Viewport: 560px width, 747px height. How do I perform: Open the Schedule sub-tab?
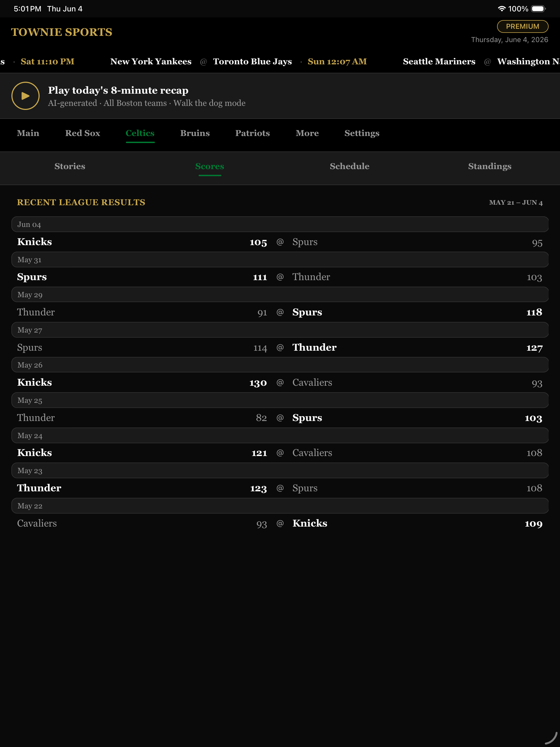pos(349,166)
